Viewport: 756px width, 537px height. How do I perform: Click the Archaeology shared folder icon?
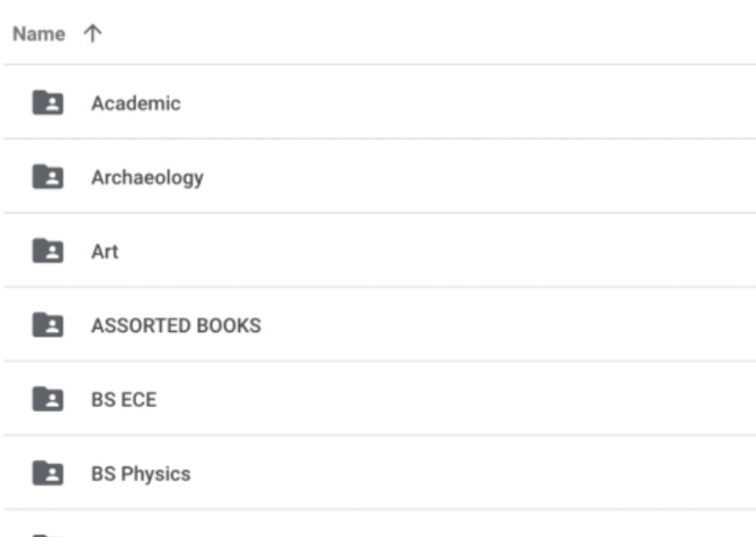(48, 177)
